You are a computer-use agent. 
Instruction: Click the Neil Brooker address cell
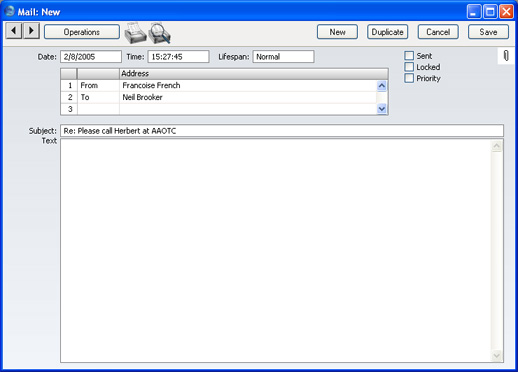[x=248, y=97]
